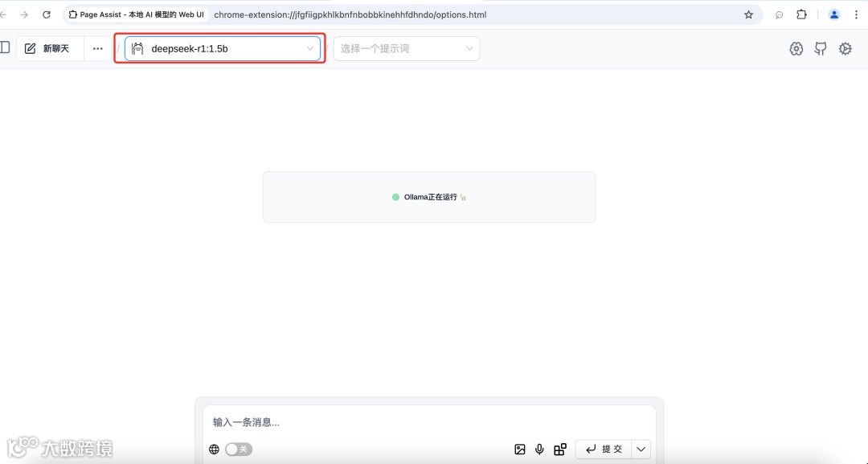This screenshot has width=868, height=464.
Task: Click the Page Assist extension label in the address bar
Action: tap(136, 15)
